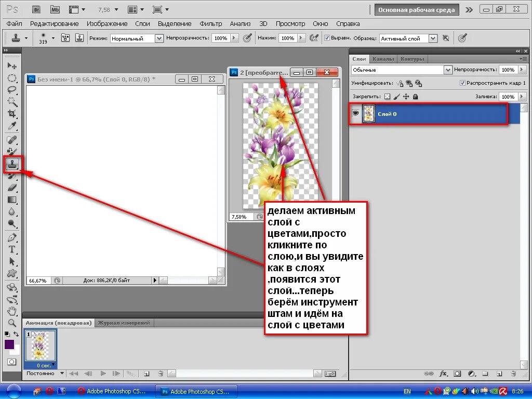The height and width of the screenshot is (399, 532).
Task: Select the Elliptical Marquee tool
Action: pos(12,78)
